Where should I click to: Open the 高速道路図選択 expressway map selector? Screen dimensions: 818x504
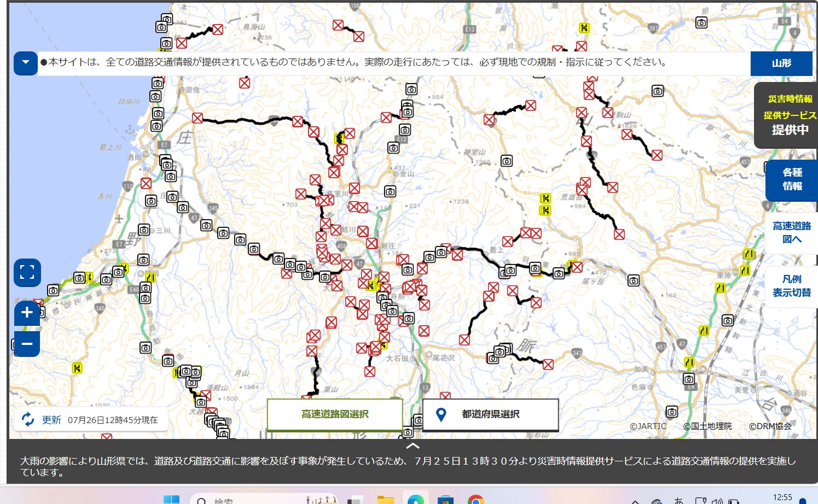335,414
